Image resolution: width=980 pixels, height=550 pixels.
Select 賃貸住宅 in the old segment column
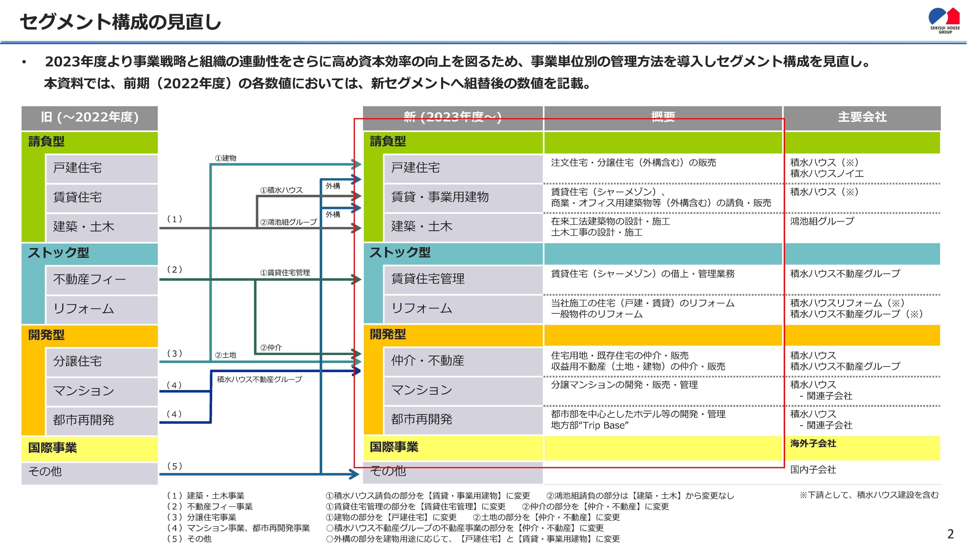coord(102,198)
